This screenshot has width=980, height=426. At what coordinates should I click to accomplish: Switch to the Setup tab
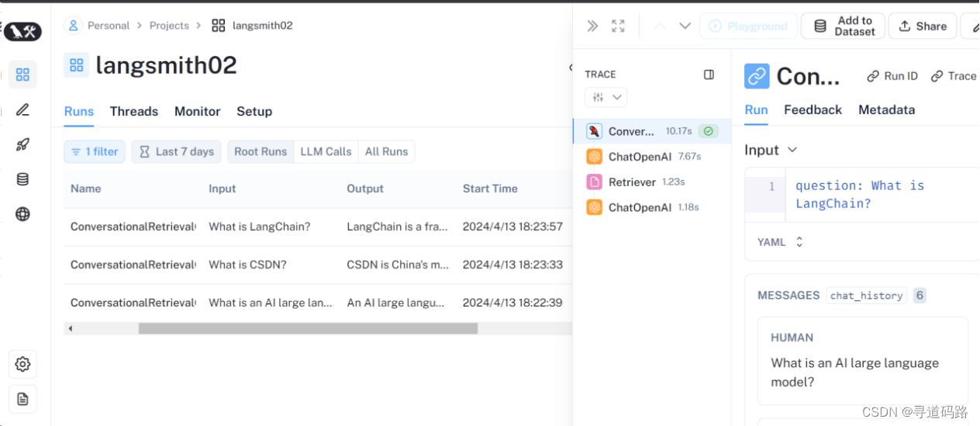point(254,111)
